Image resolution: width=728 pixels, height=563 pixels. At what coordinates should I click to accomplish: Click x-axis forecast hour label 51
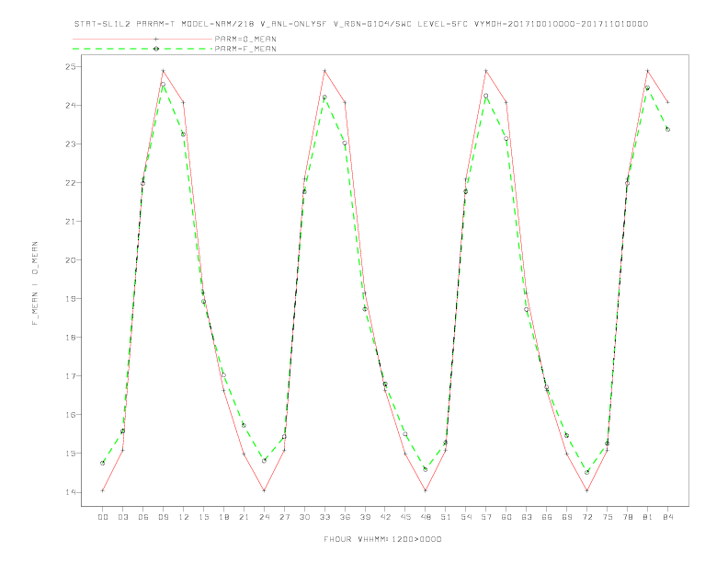tap(446, 517)
